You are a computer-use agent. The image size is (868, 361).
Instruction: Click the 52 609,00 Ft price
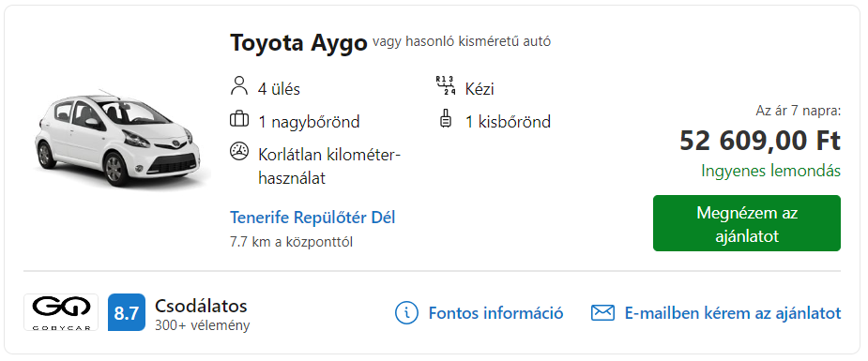760,141
